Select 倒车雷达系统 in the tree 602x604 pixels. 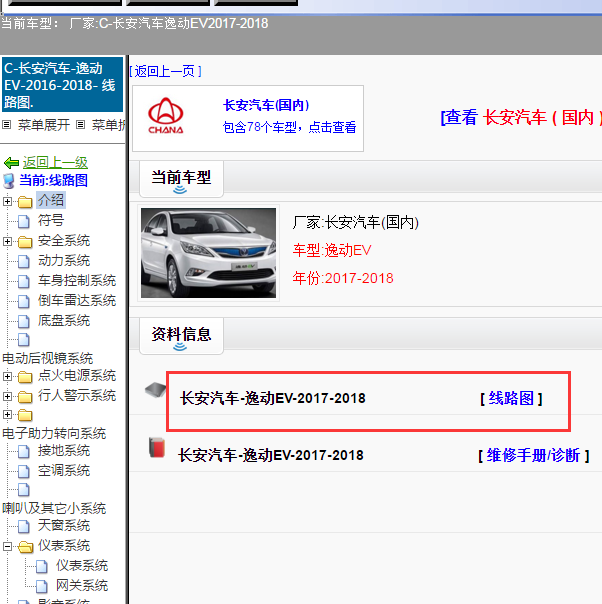[x=77, y=300]
